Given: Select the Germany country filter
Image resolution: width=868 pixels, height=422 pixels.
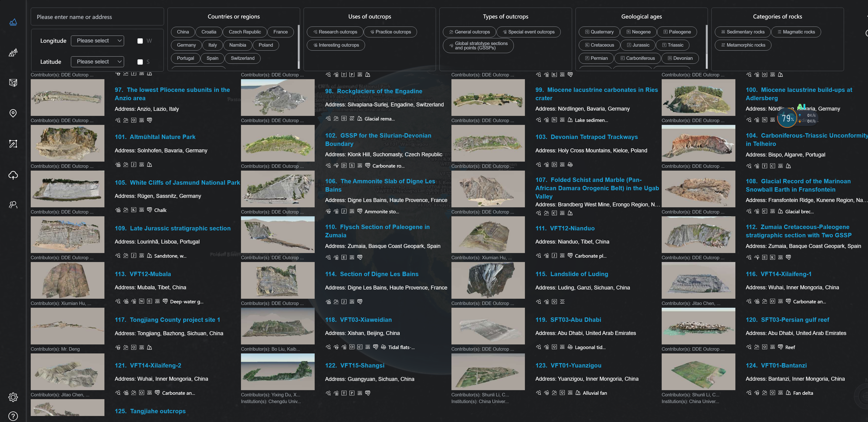Looking at the screenshot, I should [x=186, y=45].
